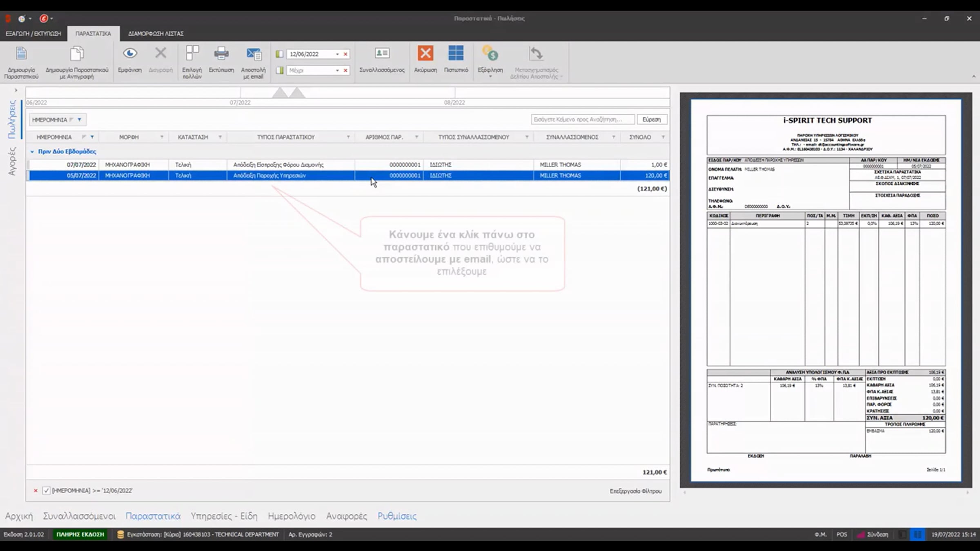Viewport: 980px width, 551px height.
Task: Switch to the ΕΞΑΓΩΓΗ / ΕΚΤΥΠΩΣΗ tab
Action: pyautogui.click(x=33, y=33)
